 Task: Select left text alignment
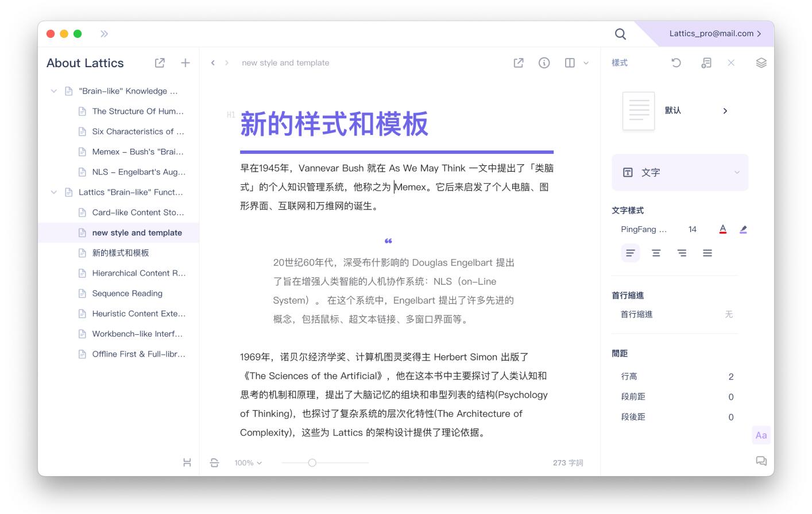631,253
